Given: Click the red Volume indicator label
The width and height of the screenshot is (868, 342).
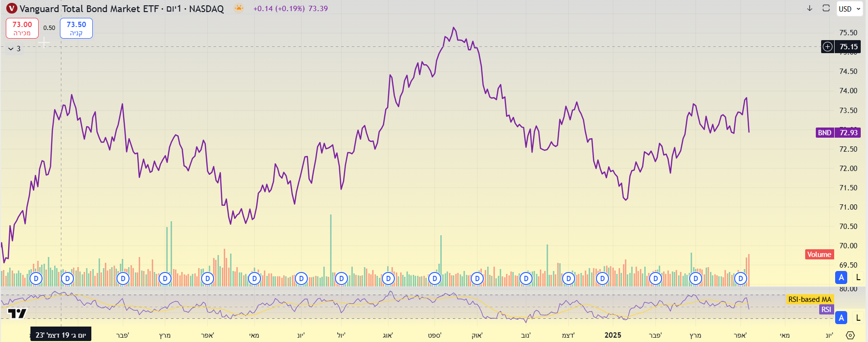Looking at the screenshot, I should click(819, 255).
